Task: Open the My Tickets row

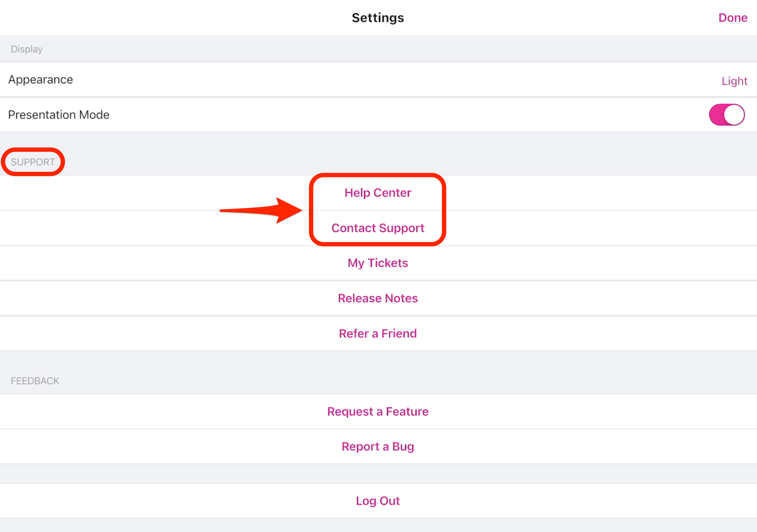Action: 378,263
